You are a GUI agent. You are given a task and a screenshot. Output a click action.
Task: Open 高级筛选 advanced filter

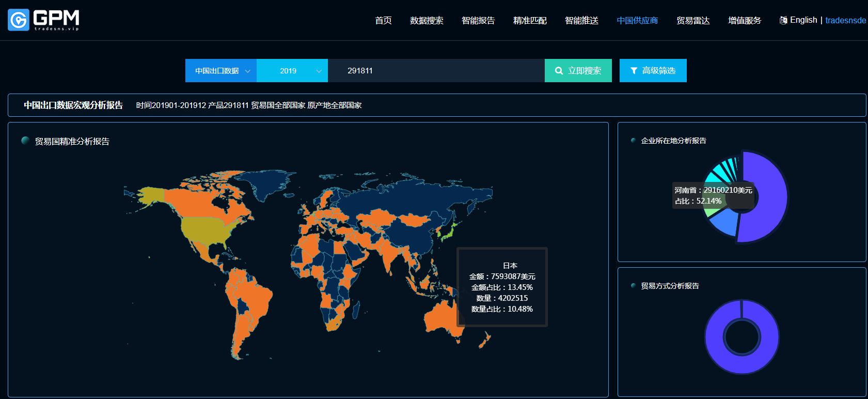[x=653, y=71]
